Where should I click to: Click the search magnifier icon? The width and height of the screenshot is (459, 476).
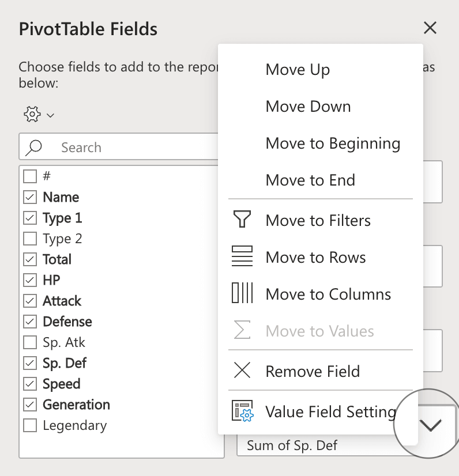[36, 147]
